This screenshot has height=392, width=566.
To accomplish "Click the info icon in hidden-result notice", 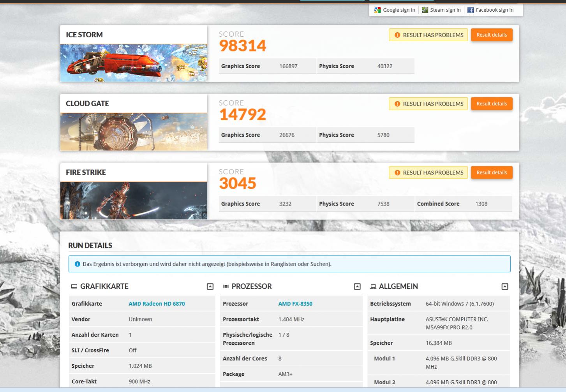I will click(x=78, y=264).
